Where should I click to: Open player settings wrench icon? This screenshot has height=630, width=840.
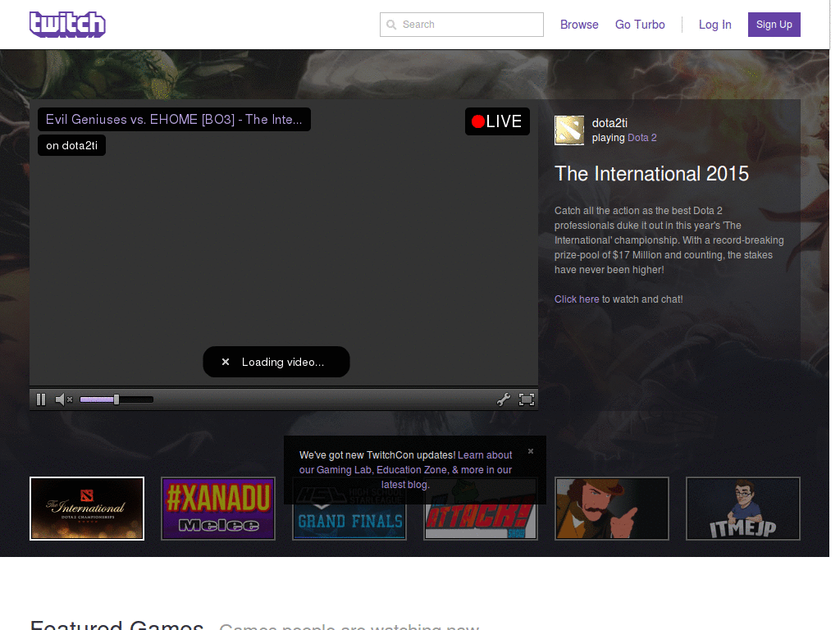504,399
